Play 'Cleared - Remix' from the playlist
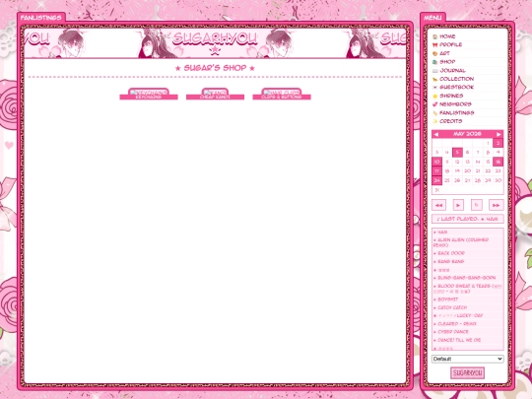Viewport: 532px width, 399px height. pyautogui.click(x=457, y=324)
